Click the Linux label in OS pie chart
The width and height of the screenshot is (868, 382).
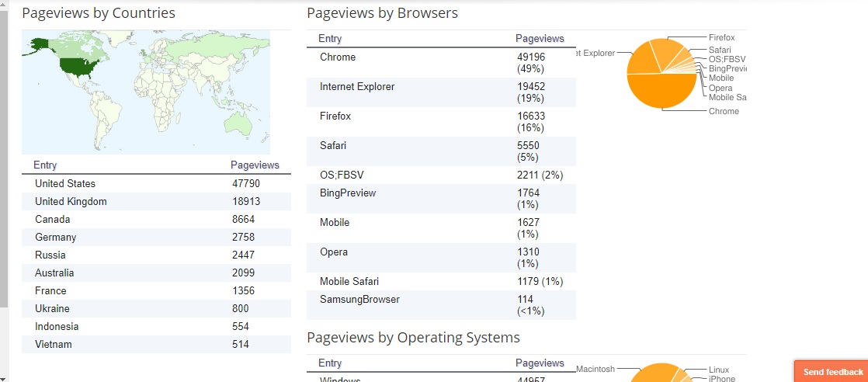(x=719, y=370)
